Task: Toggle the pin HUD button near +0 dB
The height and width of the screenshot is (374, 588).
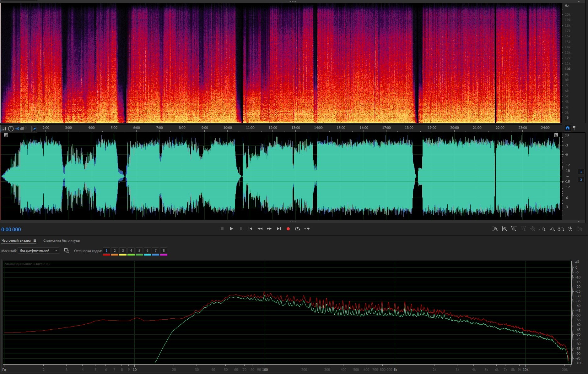Action: point(35,129)
